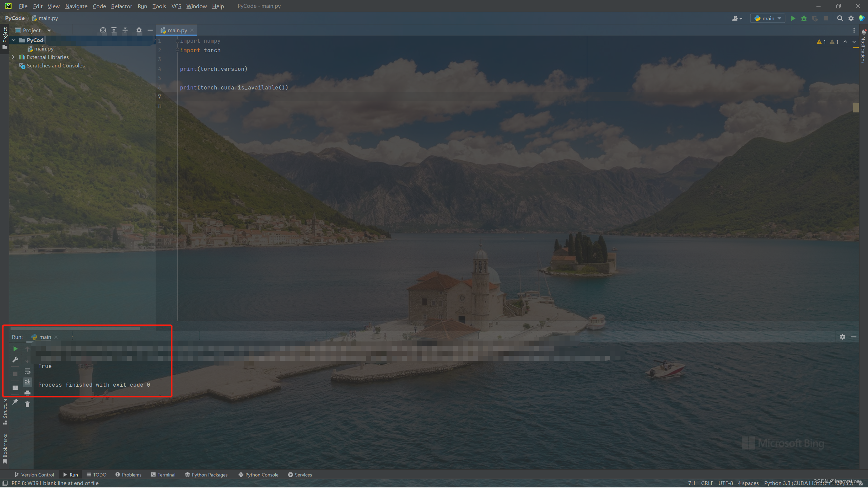The width and height of the screenshot is (868, 488).
Task: Open the main run configuration dropdown
Action: pos(768,18)
